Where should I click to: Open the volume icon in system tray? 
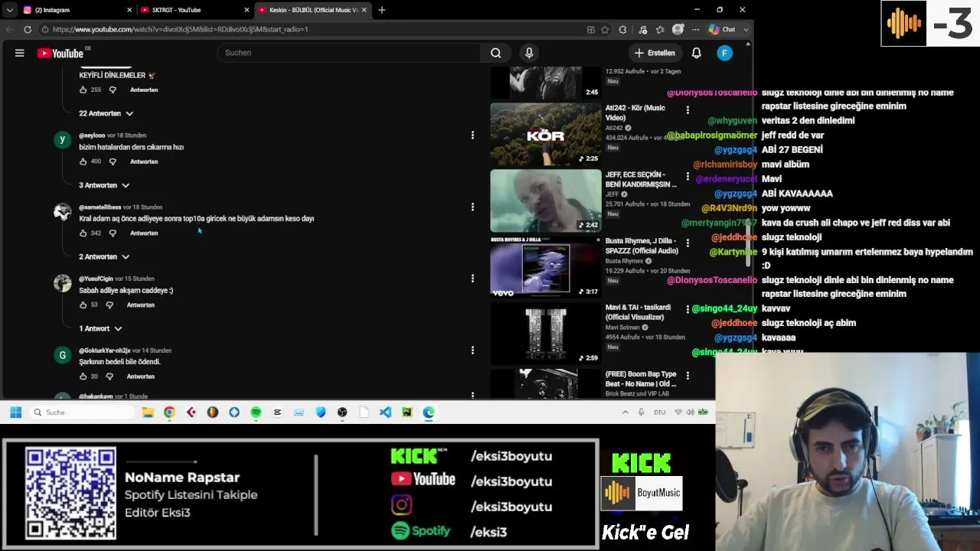click(690, 412)
